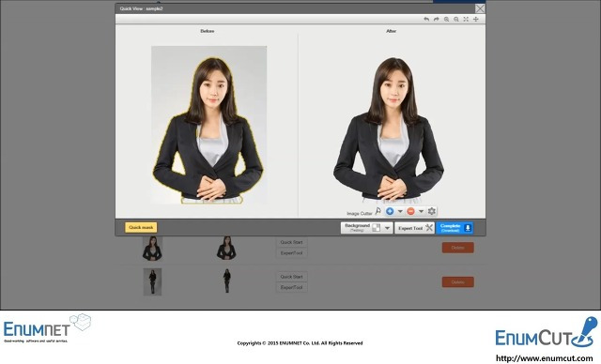Click the yellow Quick mask button
The width and height of the screenshot is (601, 364).
coord(141,227)
